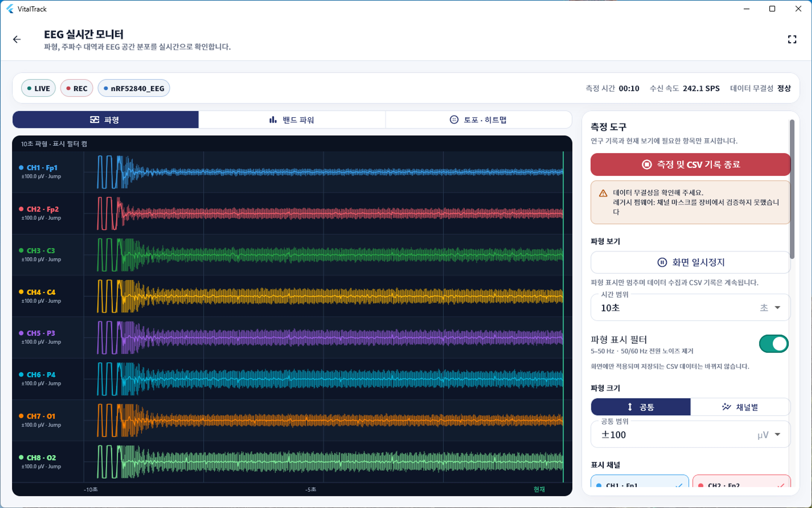The width and height of the screenshot is (812, 508).
Task: Click the CH5 purple dot indicator
Action: (21, 333)
